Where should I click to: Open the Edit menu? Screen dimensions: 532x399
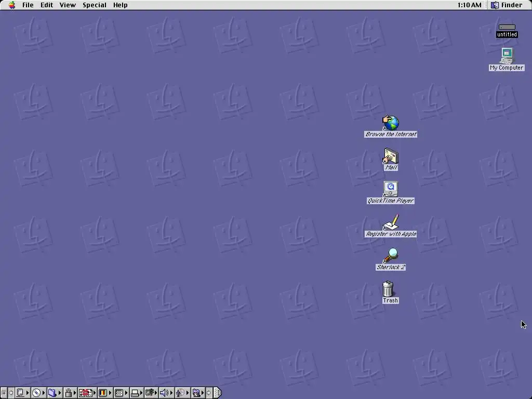click(x=46, y=5)
